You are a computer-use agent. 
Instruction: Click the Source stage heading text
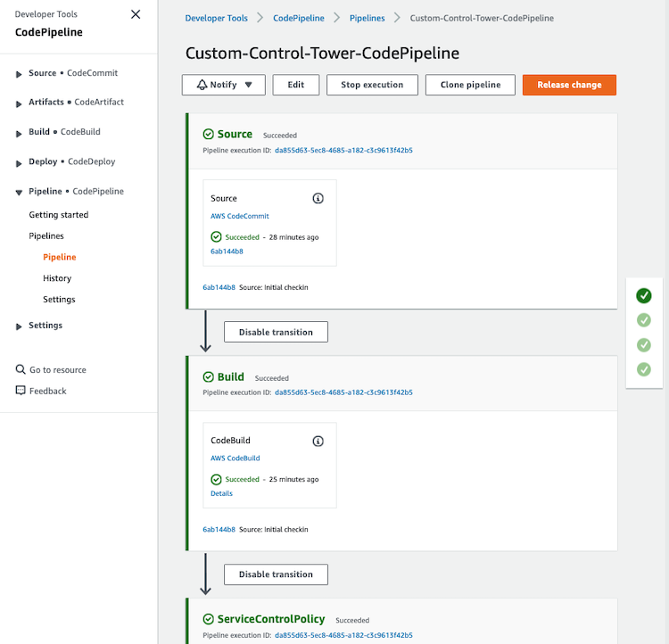coord(235,134)
